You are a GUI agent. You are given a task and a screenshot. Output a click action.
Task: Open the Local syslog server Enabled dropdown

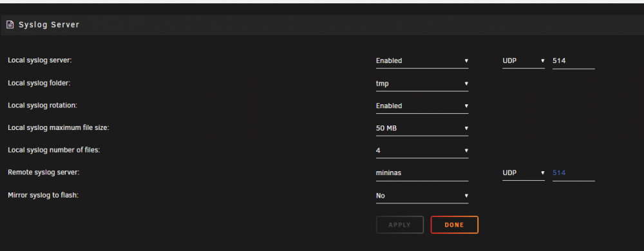pos(422,60)
